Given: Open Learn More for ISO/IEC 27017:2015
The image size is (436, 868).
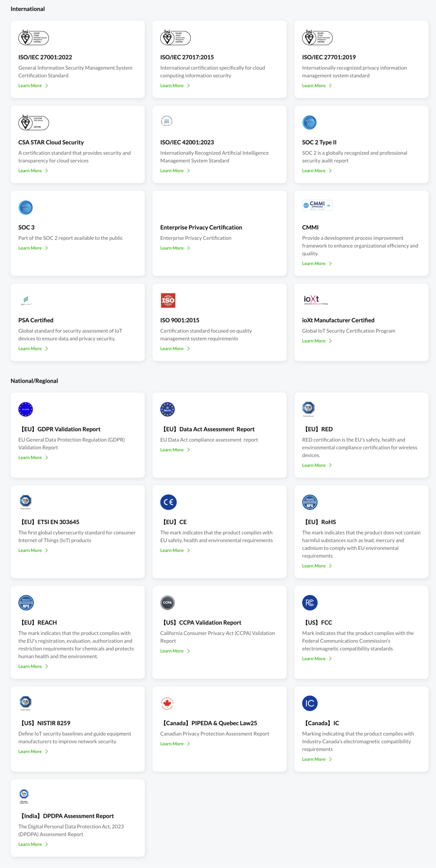Looking at the screenshot, I should 172,86.
